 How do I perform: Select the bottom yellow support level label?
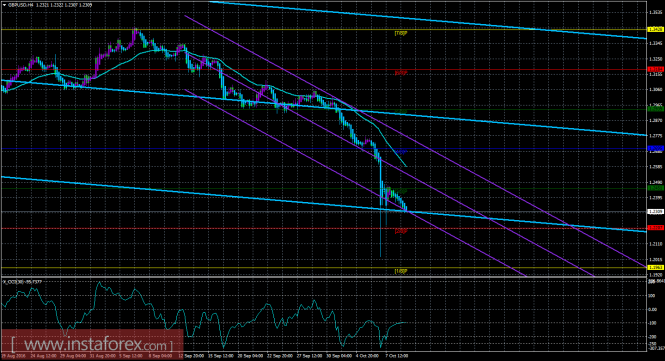(x=401, y=271)
